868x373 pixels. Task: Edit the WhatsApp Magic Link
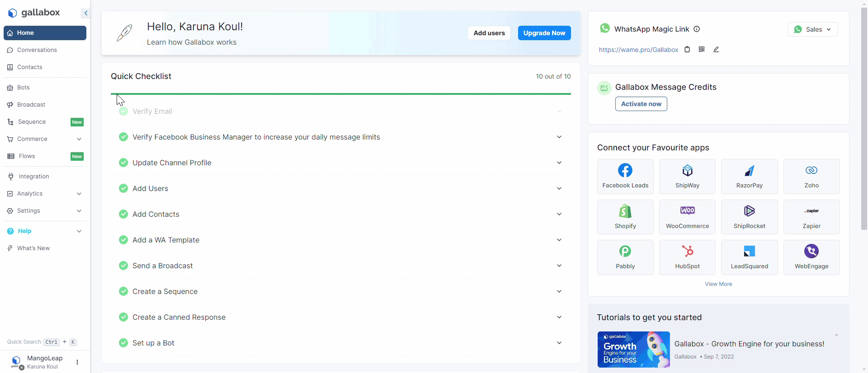point(716,50)
